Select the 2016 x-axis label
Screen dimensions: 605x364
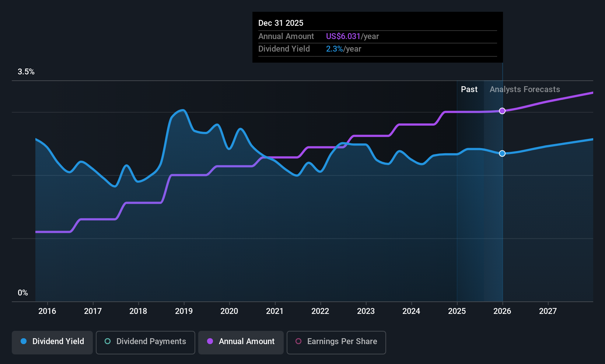(47, 311)
